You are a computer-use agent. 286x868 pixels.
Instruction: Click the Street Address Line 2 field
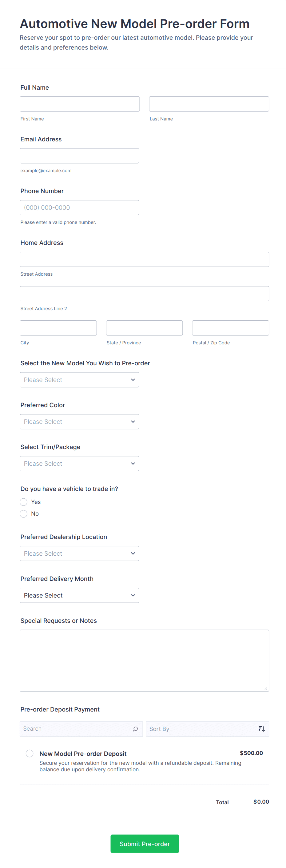(144, 294)
